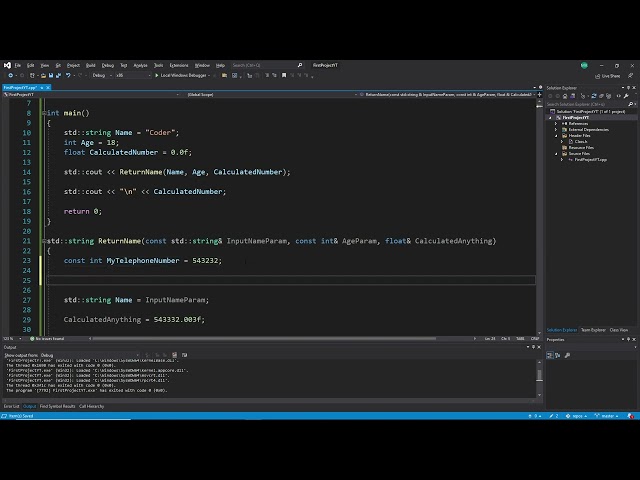Click the account avatar icon
Viewport: 640px width, 480px height.
(x=584, y=65)
